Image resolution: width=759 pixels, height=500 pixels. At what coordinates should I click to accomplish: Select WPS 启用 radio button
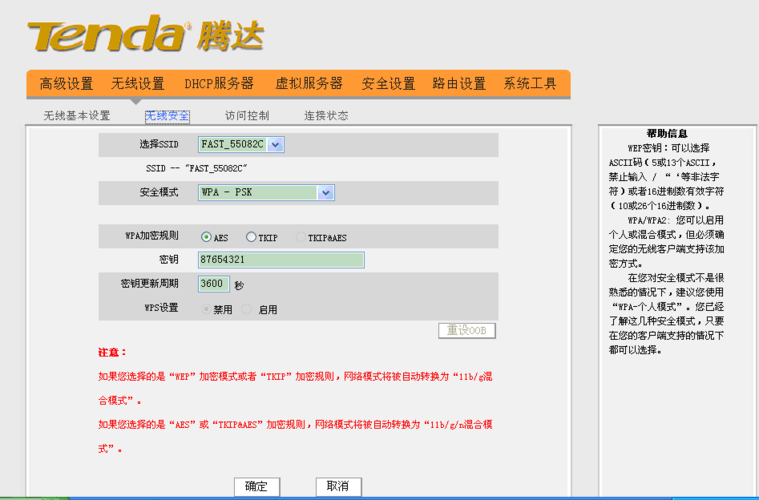pyautogui.click(x=246, y=309)
